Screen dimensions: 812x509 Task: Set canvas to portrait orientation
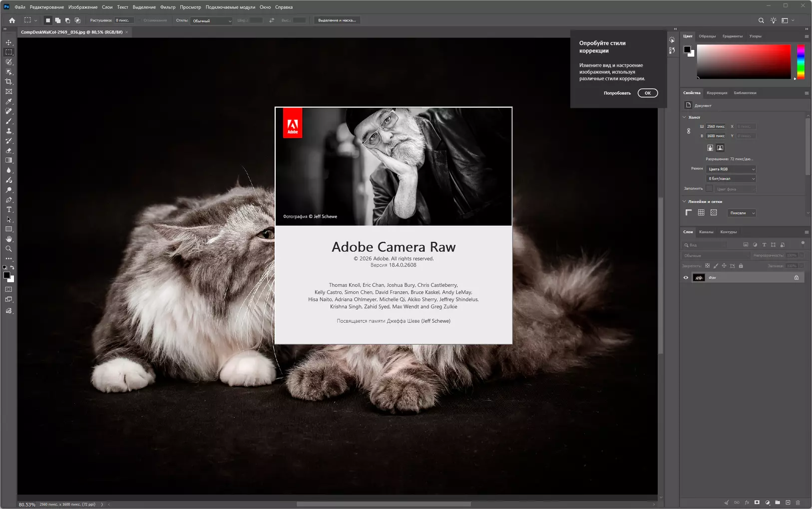point(710,148)
